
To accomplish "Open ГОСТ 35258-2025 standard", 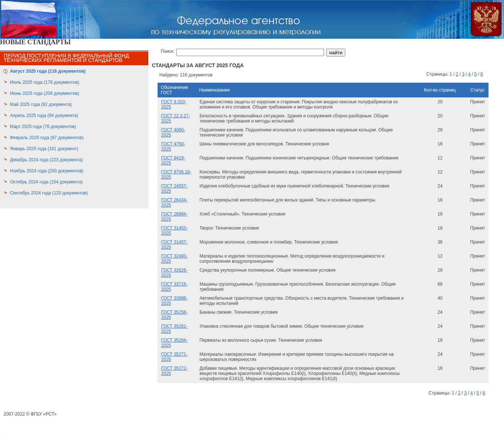I will pos(174,315).
